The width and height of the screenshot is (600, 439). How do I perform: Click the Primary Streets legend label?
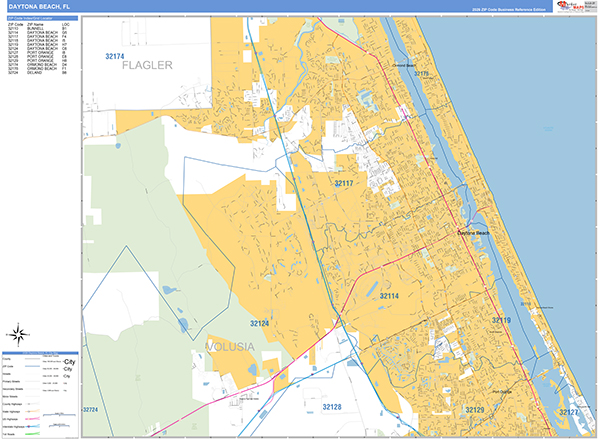[x=11, y=382]
